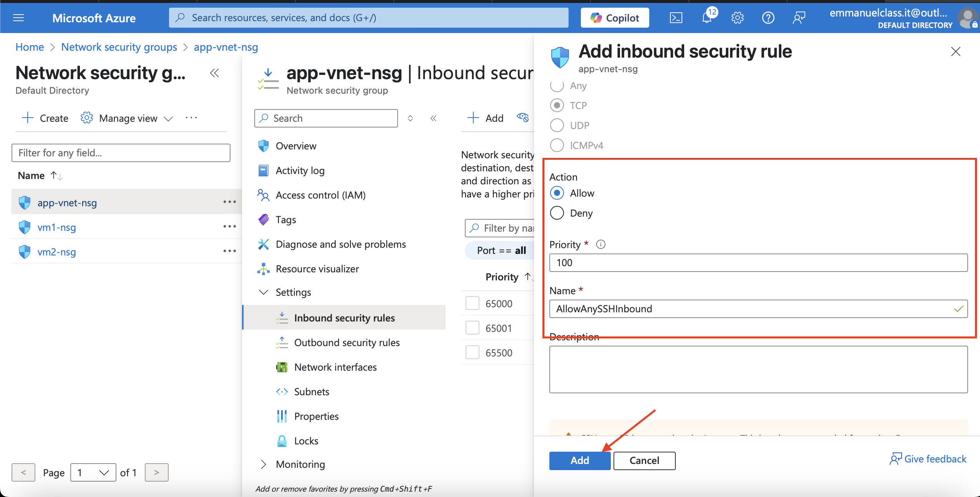Image resolution: width=980 pixels, height=497 pixels.
Task: Sort list by Name column
Action: (40, 176)
